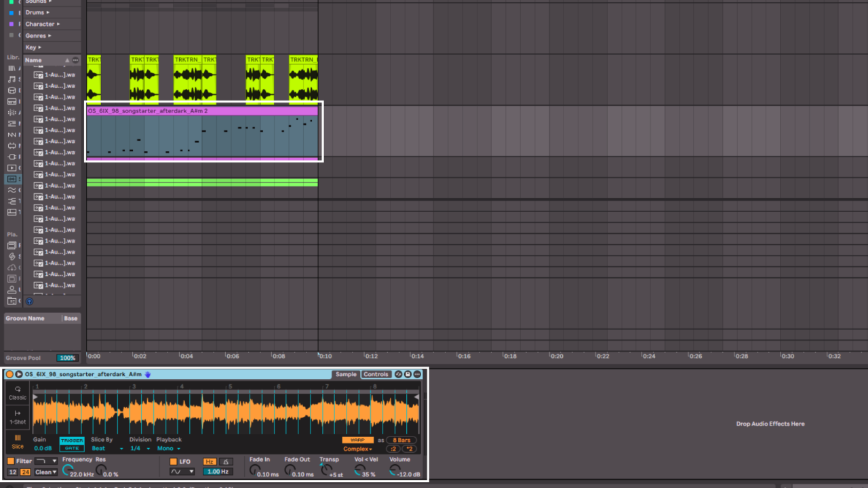
Task: Toggle the Filter on/off square
Action: click(x=11, y=462)
